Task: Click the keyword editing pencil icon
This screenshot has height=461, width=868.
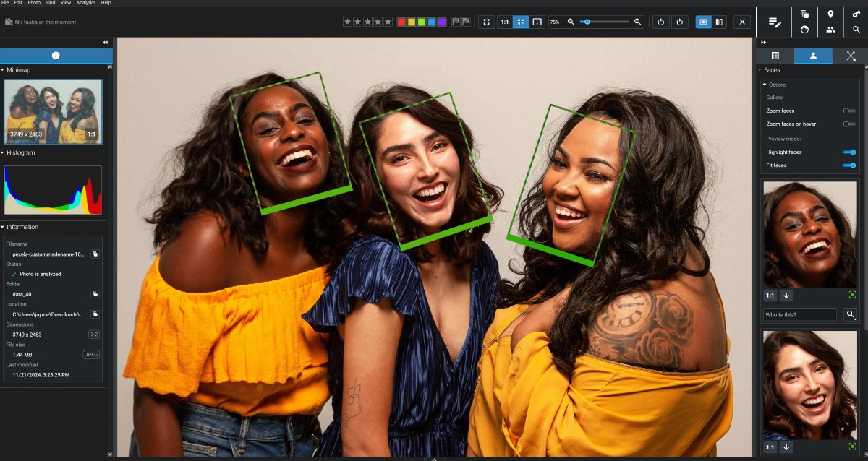Action: coord(773,22)
